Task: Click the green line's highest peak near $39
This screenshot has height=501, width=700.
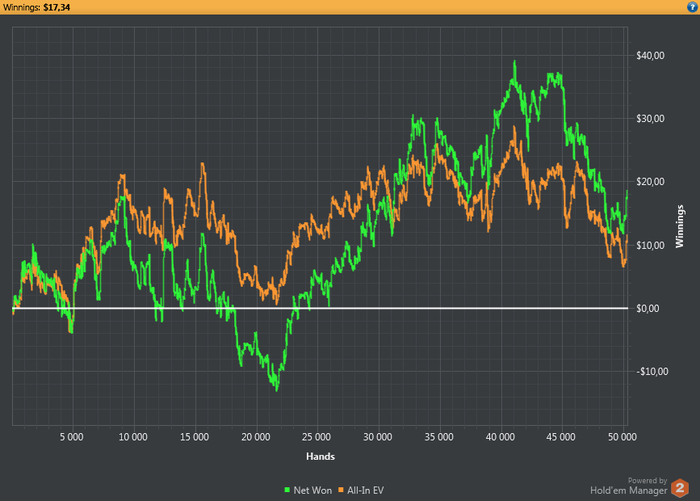Action: [x=515, y=62]
